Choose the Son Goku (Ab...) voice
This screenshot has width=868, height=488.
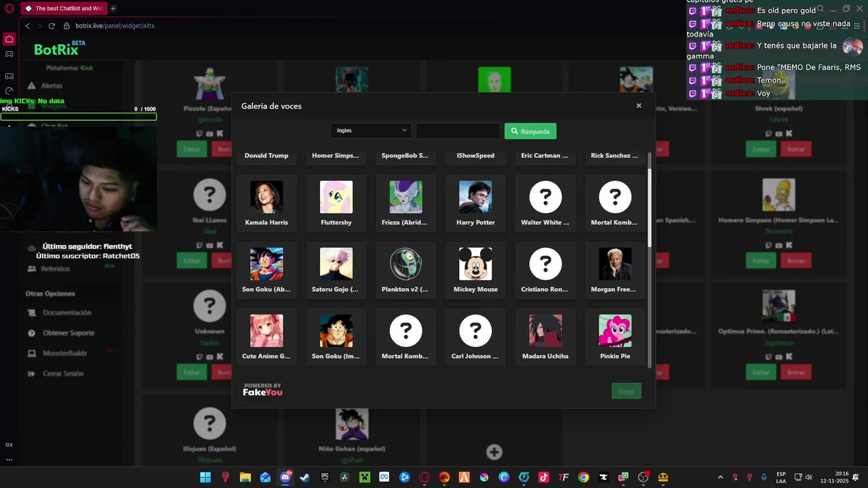[267, 270]
